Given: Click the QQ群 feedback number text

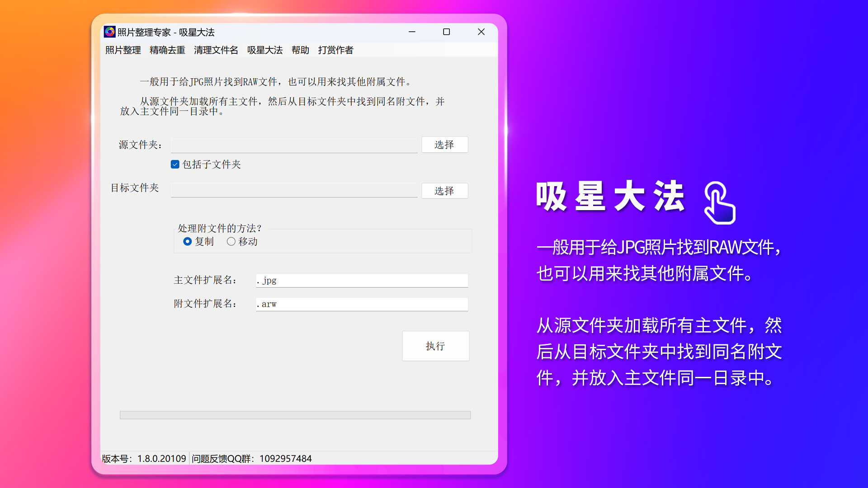Looking at the screenshot, I should pyautogui.click(x=285, y=458).
